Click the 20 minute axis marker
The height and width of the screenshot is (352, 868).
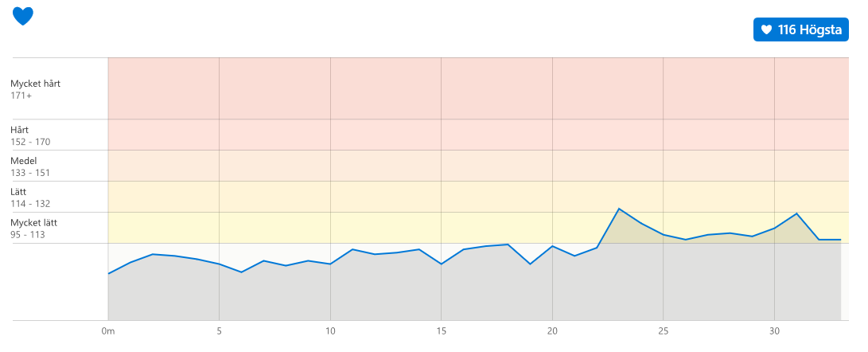click(552, 331)
